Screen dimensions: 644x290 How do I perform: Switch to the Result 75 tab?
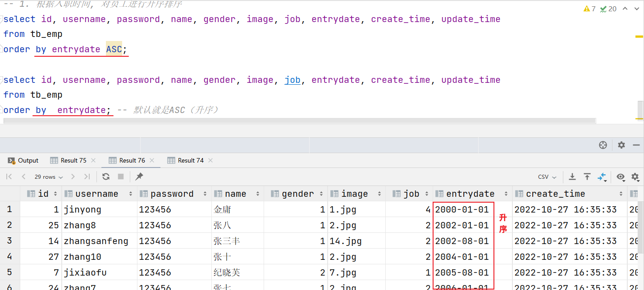(x=73, y=160)
